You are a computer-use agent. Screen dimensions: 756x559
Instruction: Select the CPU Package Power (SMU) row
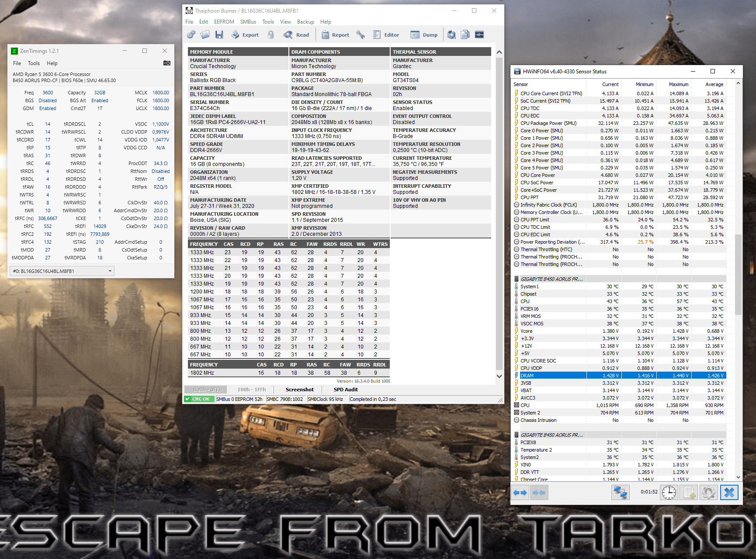pos(619,123)
